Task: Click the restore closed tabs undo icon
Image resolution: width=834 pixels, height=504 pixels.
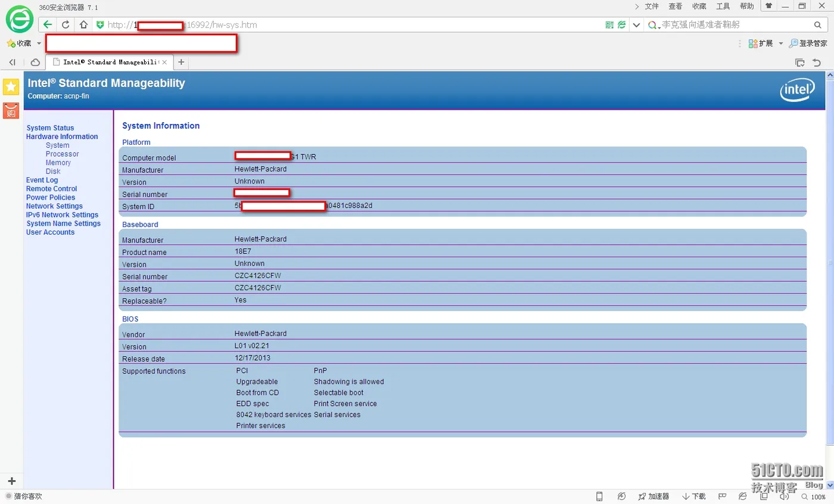Action: (x=816, y=62)
